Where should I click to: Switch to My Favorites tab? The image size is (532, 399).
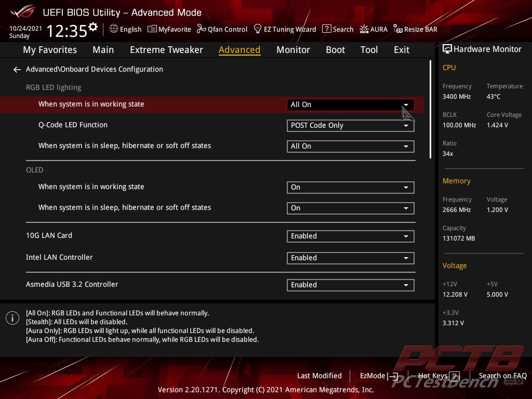click(50, 50)
